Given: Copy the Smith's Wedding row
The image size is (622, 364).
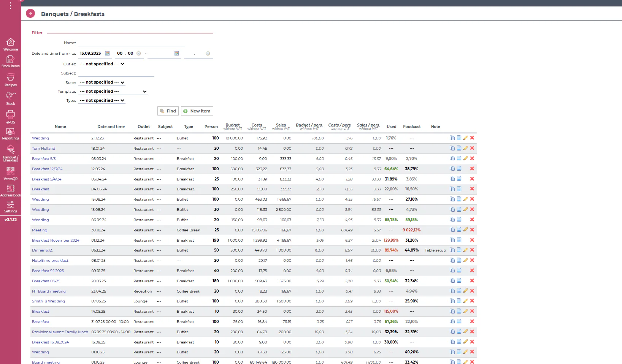Looking at the screenshot, I should 452,301.
